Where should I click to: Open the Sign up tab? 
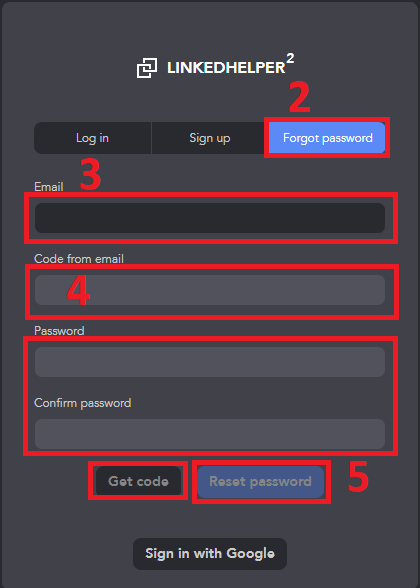click(x=210, y=138)
